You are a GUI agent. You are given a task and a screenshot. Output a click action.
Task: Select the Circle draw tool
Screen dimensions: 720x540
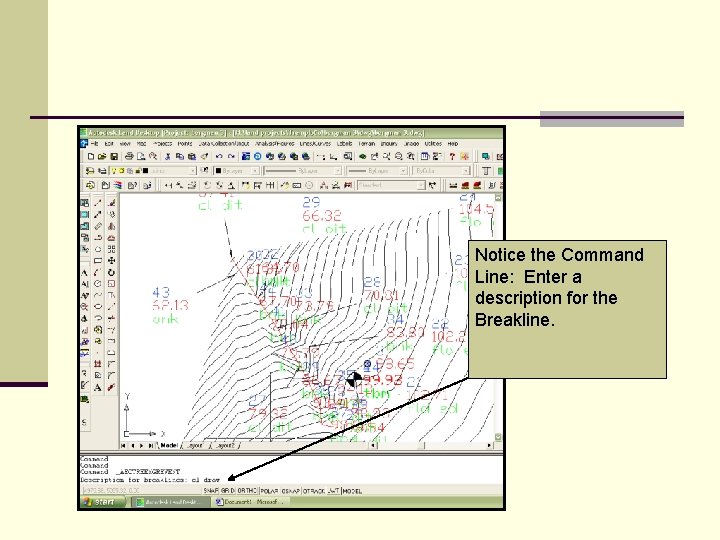(98, 283)
